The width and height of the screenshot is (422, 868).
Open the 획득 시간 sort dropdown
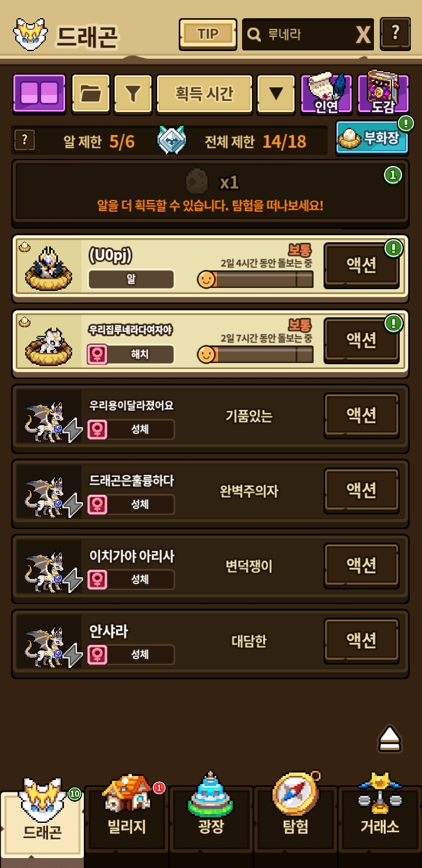pyautogui.click(x=205, y=93)
